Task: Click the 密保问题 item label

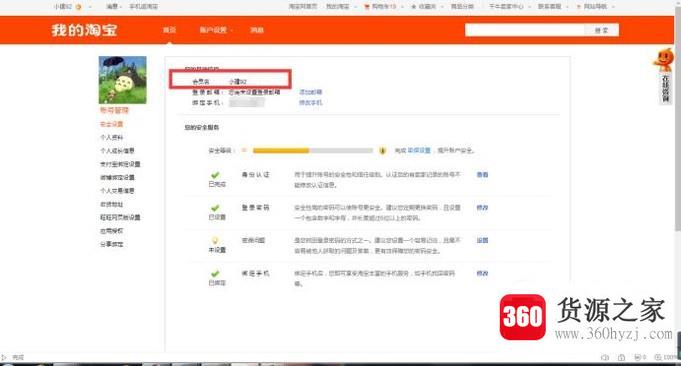Action: click(x=253, y=240)
